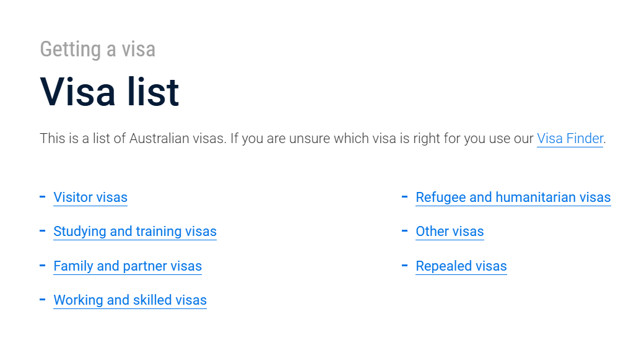644x340 pixels.
Task: View the Repealed visas list
Action: (x=461, y=266)
